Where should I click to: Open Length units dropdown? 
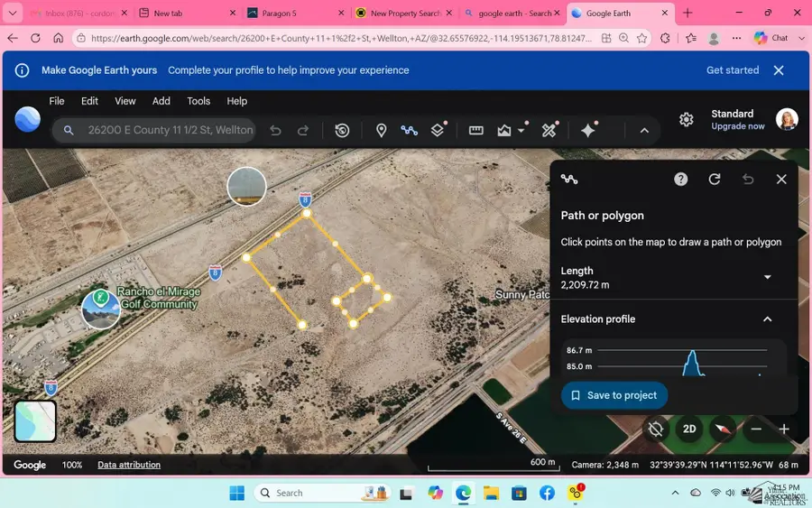pos(768,277)
